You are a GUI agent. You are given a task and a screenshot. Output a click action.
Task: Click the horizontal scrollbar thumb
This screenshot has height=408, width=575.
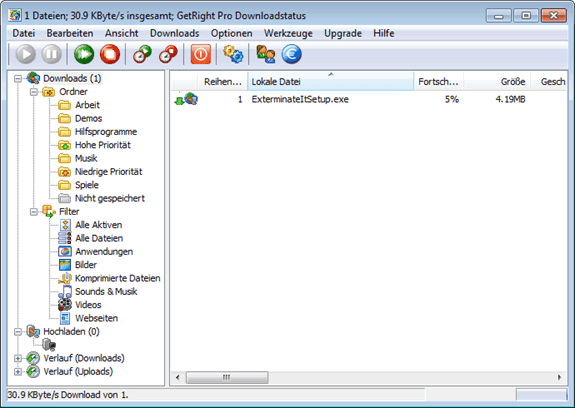click(227, 377)
